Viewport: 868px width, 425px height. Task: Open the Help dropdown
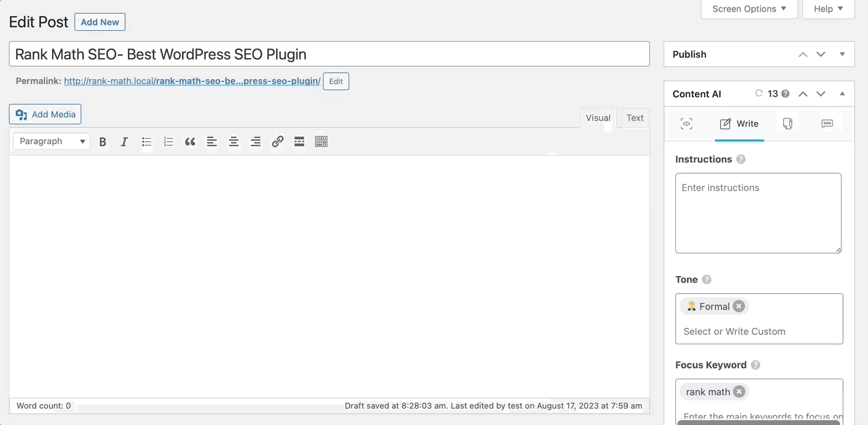pos(828,9)
